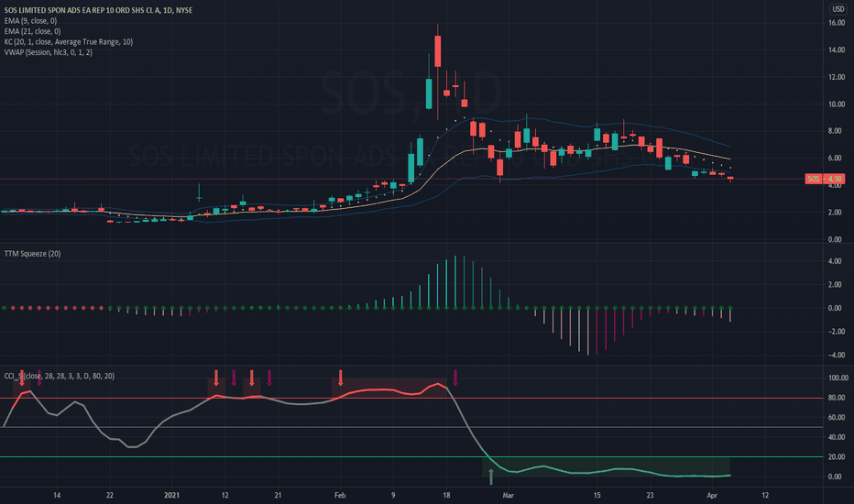Click the purple down arrow near 18

(x=456, y=378)
